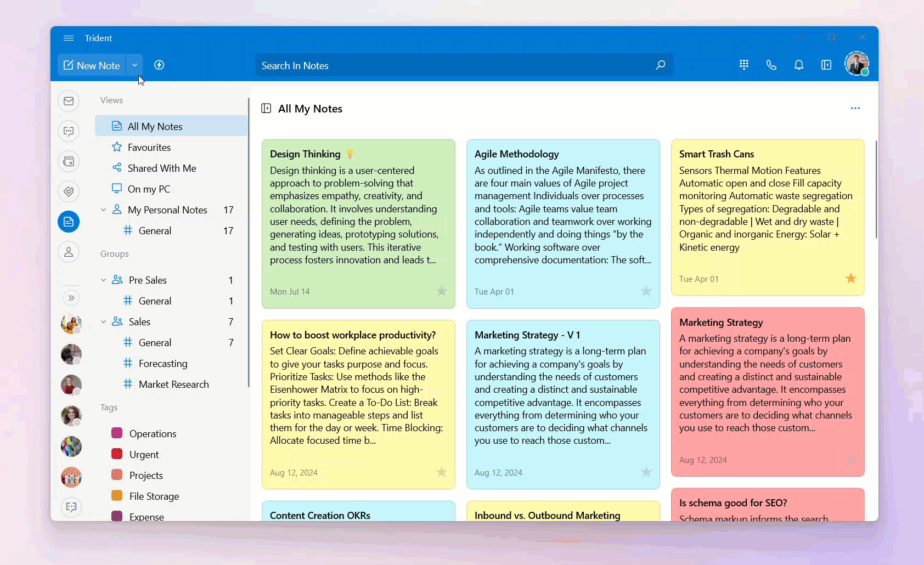
Task: Open the workplace productivity note card
Action: 358,404
